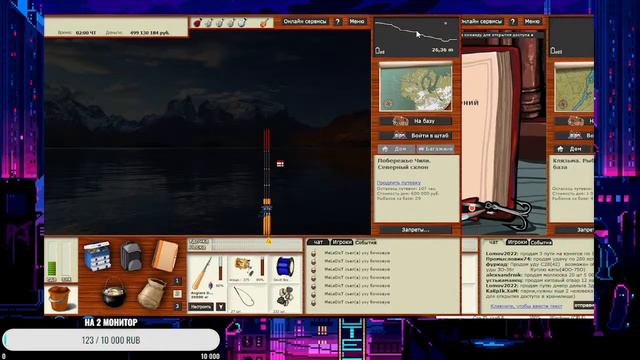Screen dimensions: 640x360
Task: Click the donation goal 123 / 10 000 RUB bar
Action: coord(111,340)
